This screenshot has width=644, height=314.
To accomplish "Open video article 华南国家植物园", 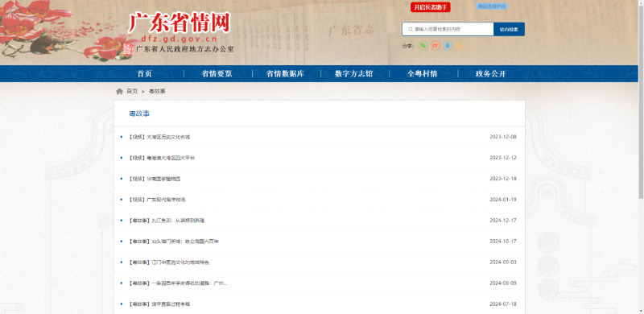I will (154, 179).
